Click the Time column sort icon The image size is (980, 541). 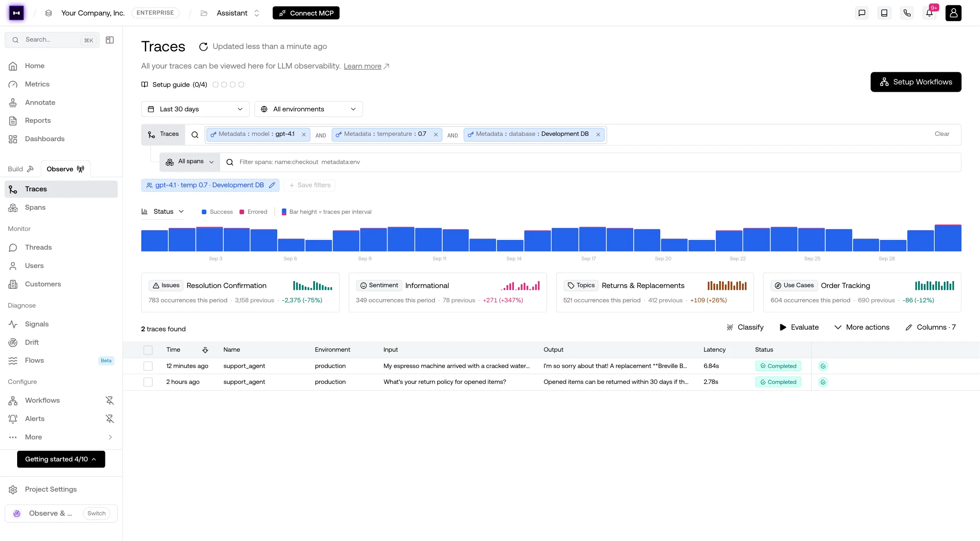[x=205, y=350]
